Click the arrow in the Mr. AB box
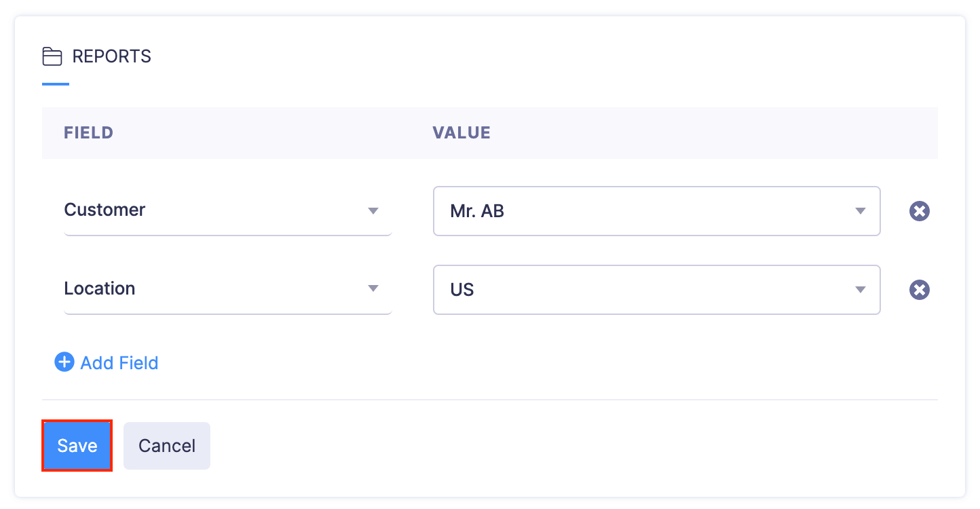The height and width of the screenshot is (509, 980). 861,211
